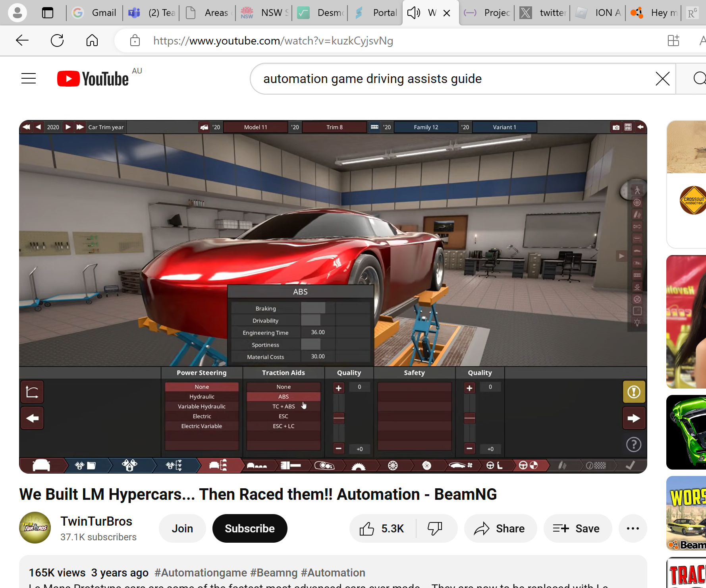The image size is (706, 588).
Task: Click the calculator icon in game top bar
Action: pos(628,127)
